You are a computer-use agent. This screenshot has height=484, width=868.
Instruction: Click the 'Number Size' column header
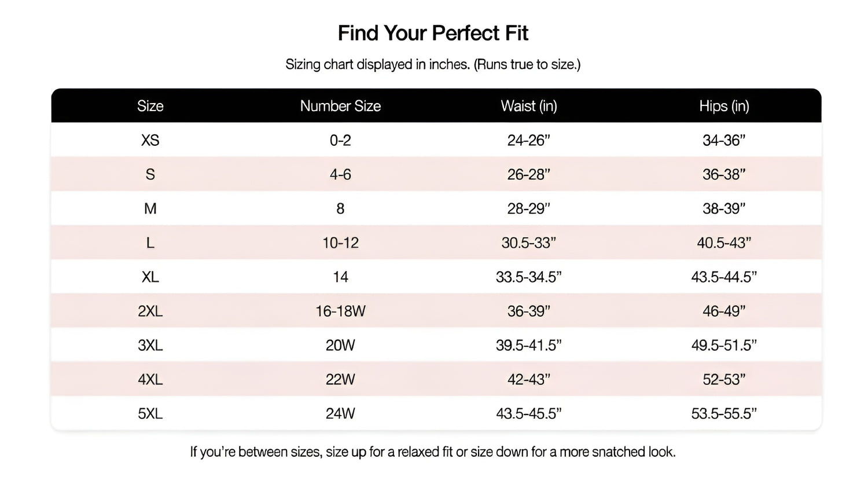tap(340, 106)
